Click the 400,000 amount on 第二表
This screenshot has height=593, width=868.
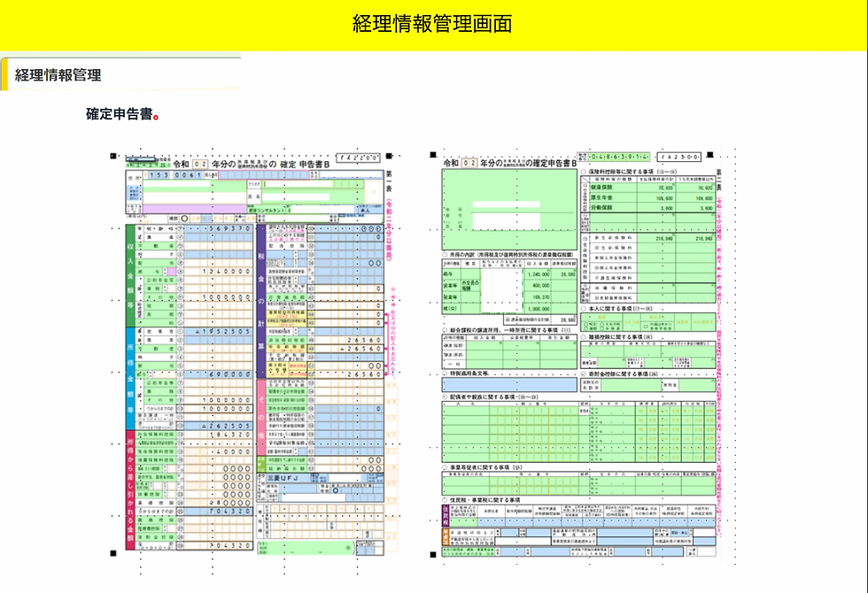[x=541, y=285]
